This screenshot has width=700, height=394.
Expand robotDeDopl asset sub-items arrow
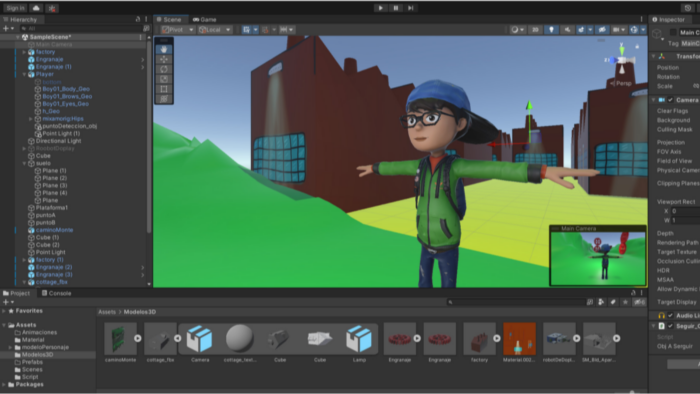tap(577, 339)
